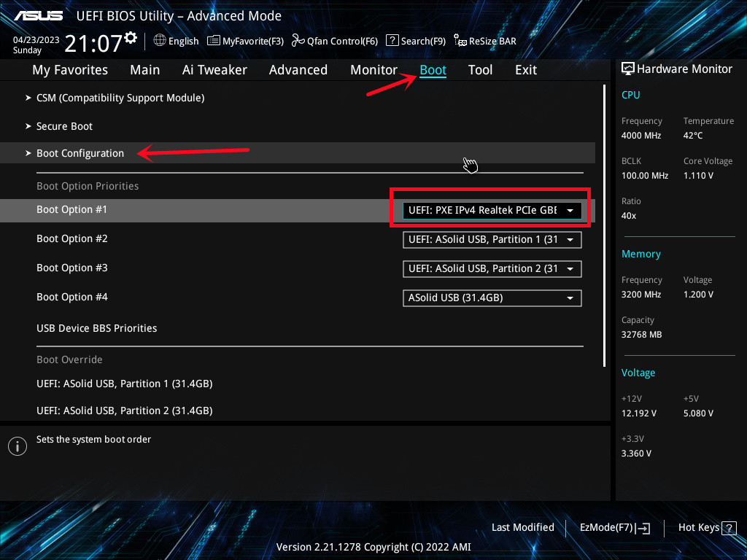Viewport: 747px width, 560px height.
Task: Select the Boot Option #1 row label
Action: click(72, 209)
